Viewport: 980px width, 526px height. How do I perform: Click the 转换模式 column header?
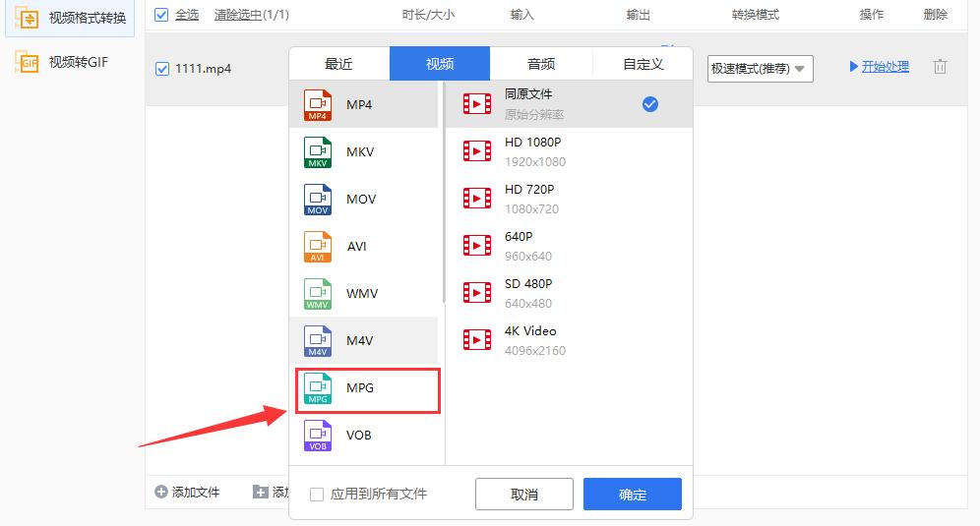click(756, 15)
